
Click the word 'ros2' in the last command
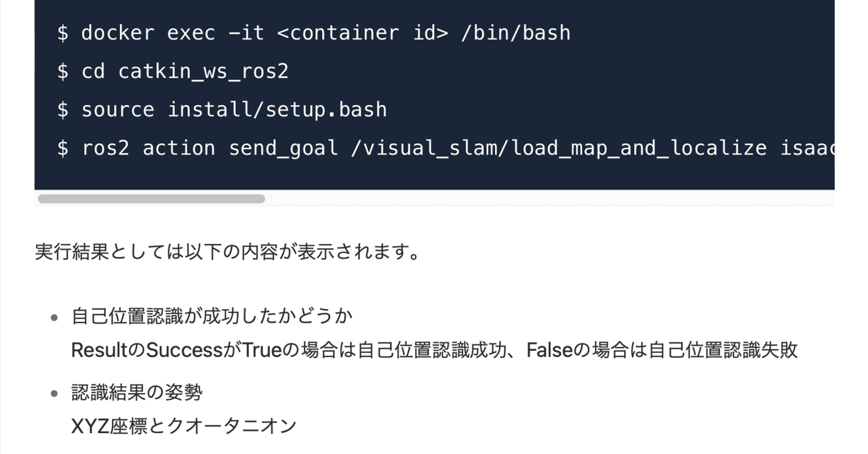coord(106,148)
